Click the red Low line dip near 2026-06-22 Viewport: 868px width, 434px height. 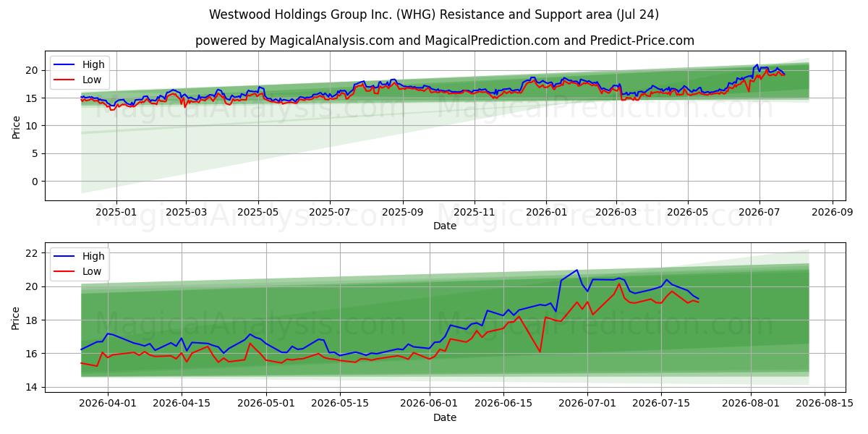(x=540, y=352)
